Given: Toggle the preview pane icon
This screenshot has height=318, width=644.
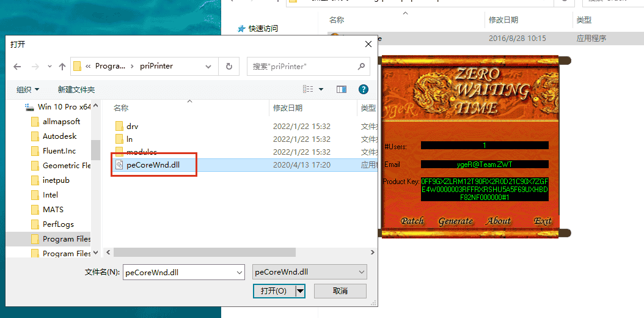Looking at the screenshot, I should (x=342, y=89).
